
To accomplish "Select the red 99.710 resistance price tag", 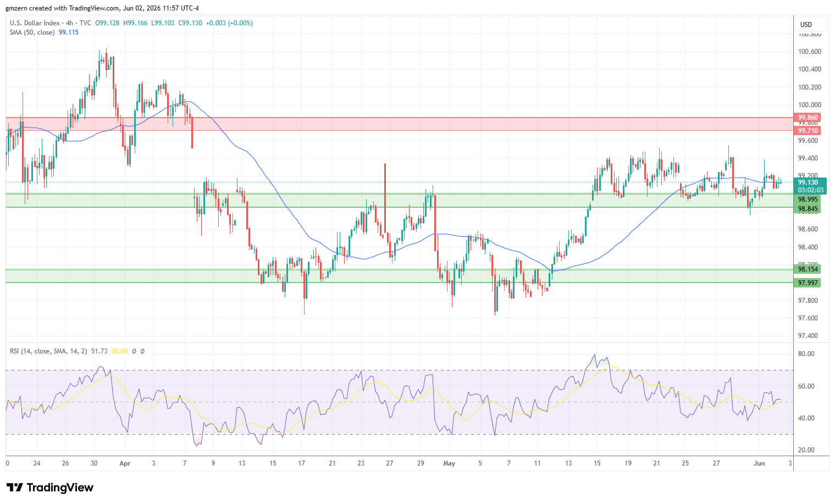I will (x=808, y=131).
